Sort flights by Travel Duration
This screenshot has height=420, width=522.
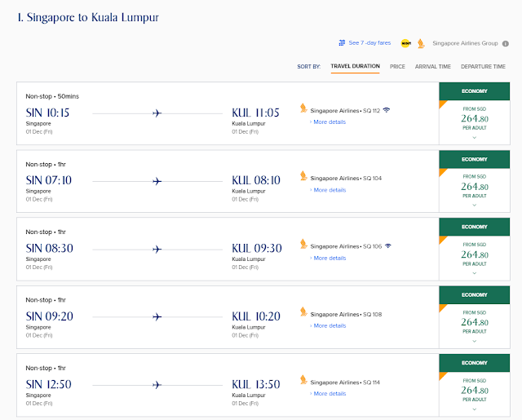point(355,66)
